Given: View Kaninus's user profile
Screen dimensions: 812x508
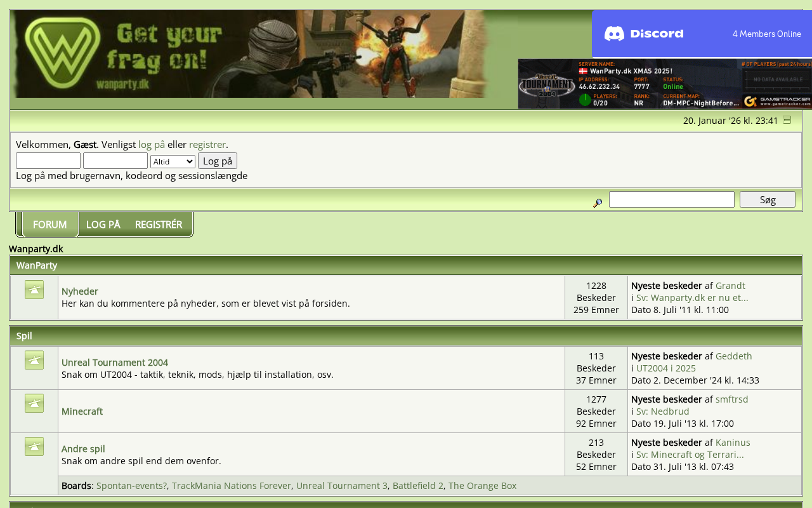Looking at the screenshot, I should click(733, 443).
